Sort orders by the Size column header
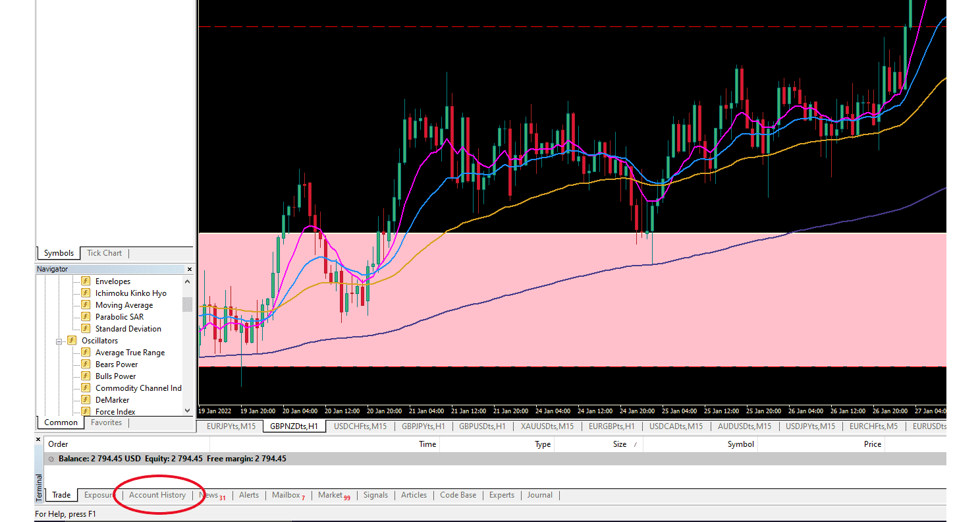This screenshot has height=522, width=980. 619,444
